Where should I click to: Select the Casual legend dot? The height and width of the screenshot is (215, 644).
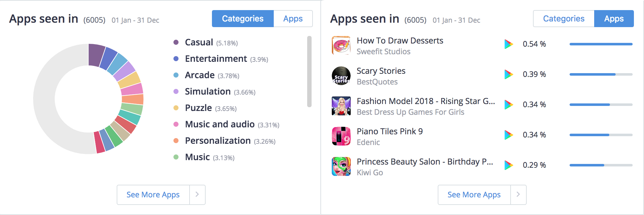[176, 42]
